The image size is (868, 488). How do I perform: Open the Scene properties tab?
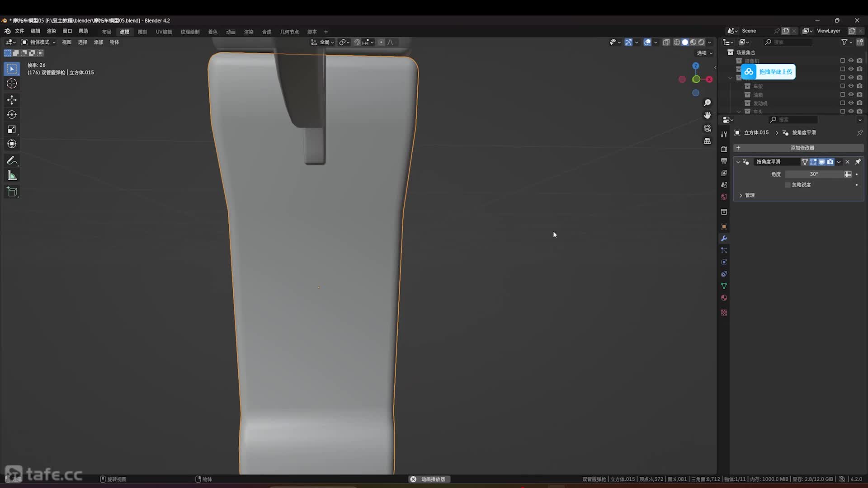724,185
